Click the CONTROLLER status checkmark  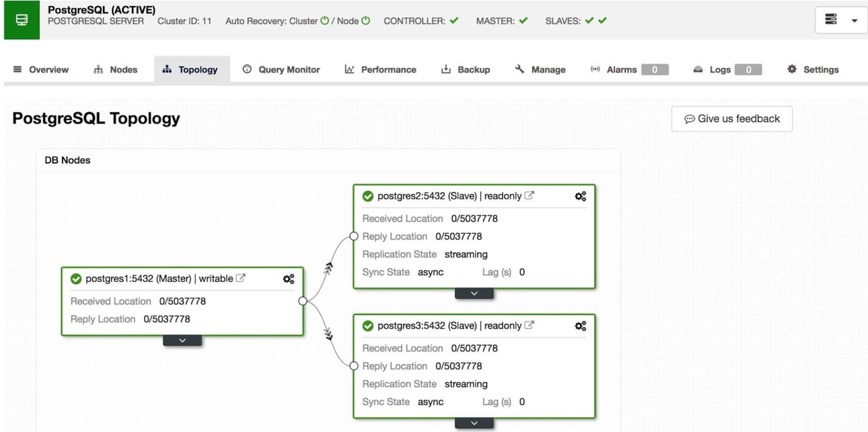pos(454,21)
